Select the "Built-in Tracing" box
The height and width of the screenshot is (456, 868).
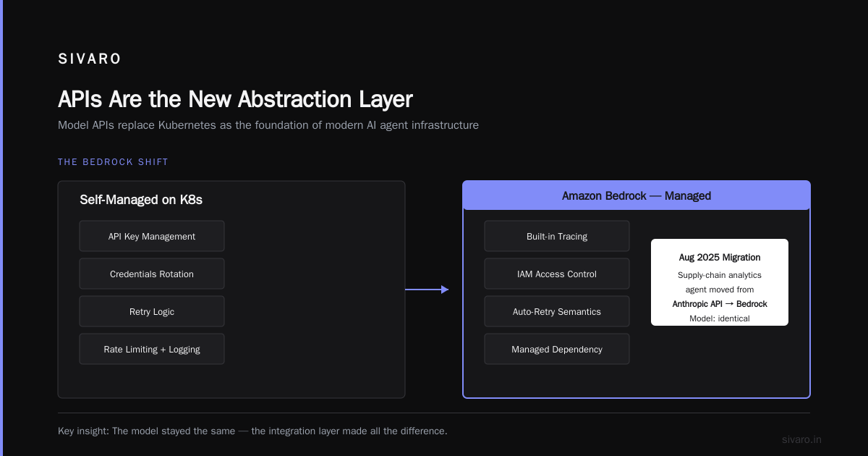click(557, 236)
